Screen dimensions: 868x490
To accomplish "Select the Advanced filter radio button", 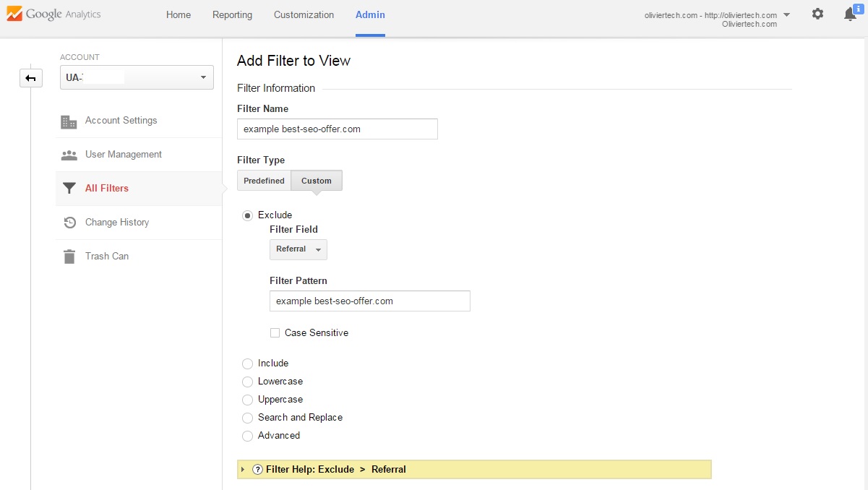I will coord(248,436).
